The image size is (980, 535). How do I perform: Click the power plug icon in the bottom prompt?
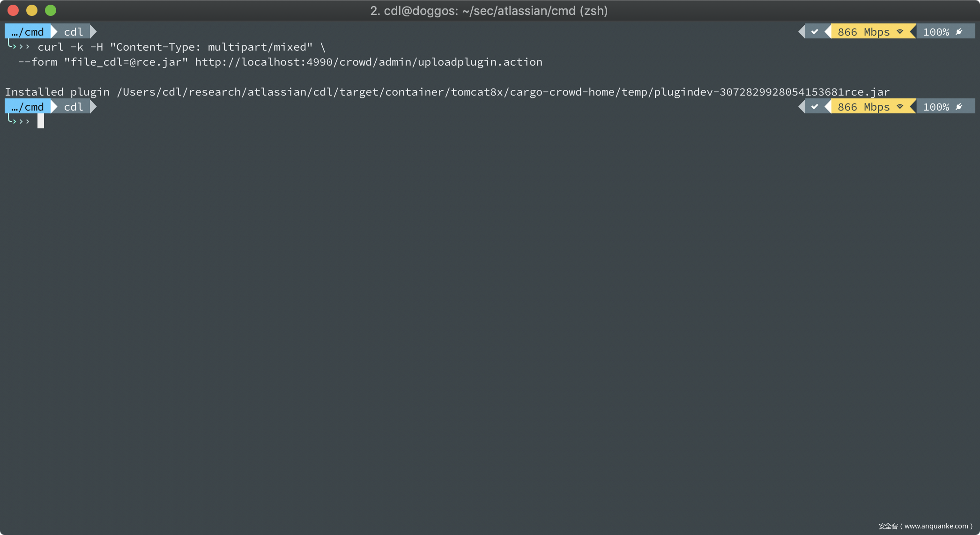pyautogui.click(x=959, y=107)
